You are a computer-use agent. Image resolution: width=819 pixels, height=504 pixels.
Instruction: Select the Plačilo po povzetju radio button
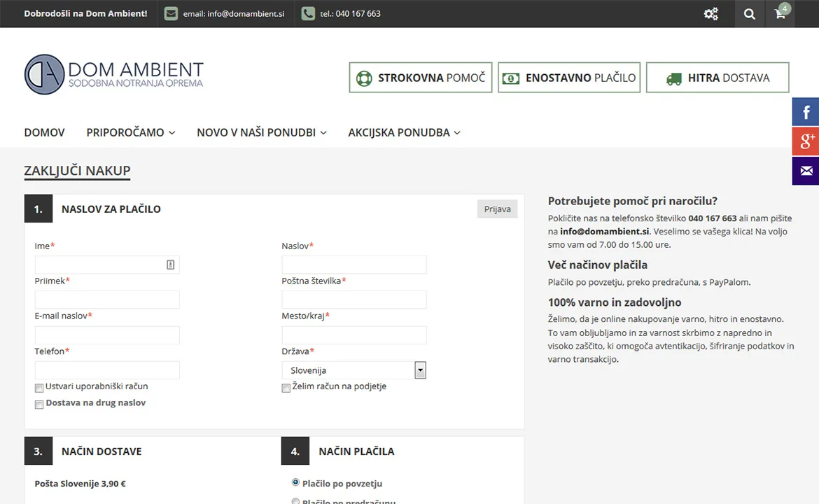point(295,482)
